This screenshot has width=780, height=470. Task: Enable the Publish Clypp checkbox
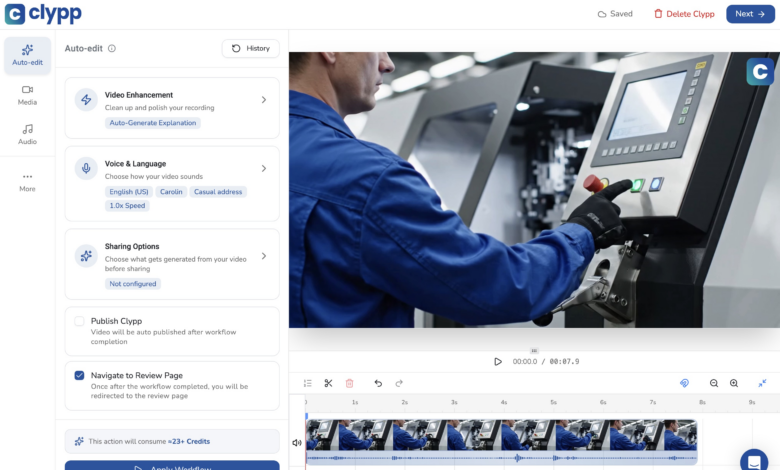point(79,321)
